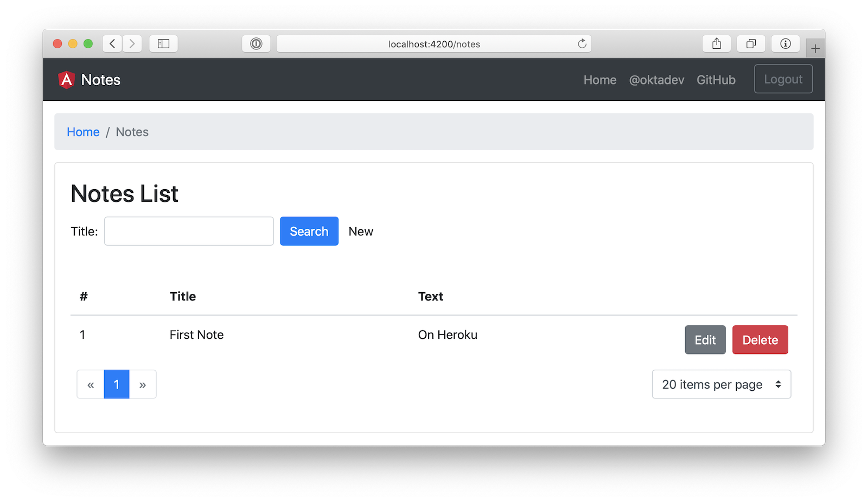Viewport: 868px width, 502px height.
Task: Delete the First Note entry
Action: (759, 340)
